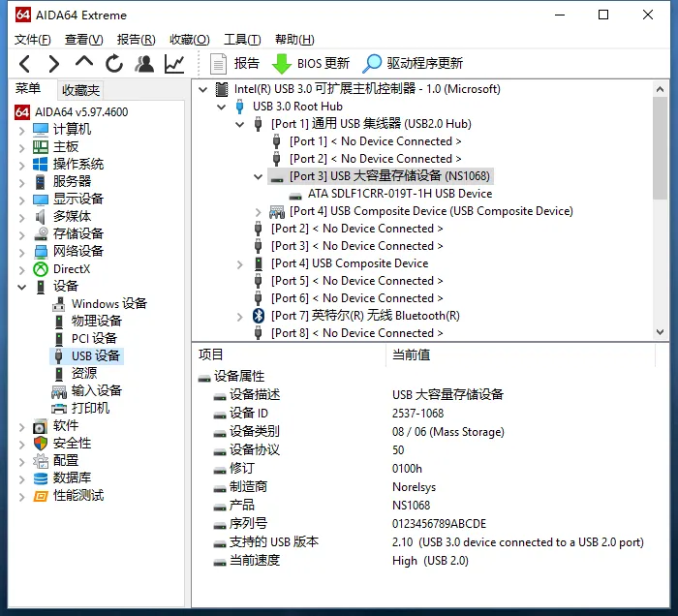The width and height of the screenshot is (678, 616).
Task: Click the 报告 toolbar button label
Action: point(247,64)
